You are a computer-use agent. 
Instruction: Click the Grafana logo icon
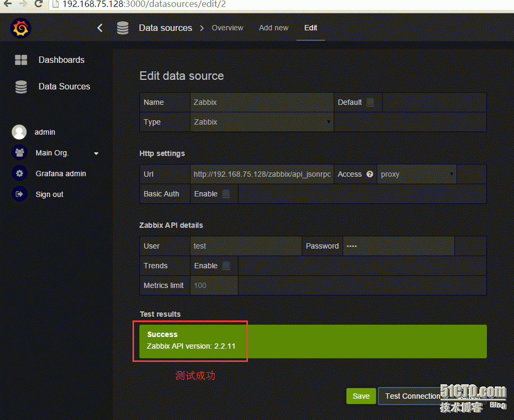click(21, 28)
